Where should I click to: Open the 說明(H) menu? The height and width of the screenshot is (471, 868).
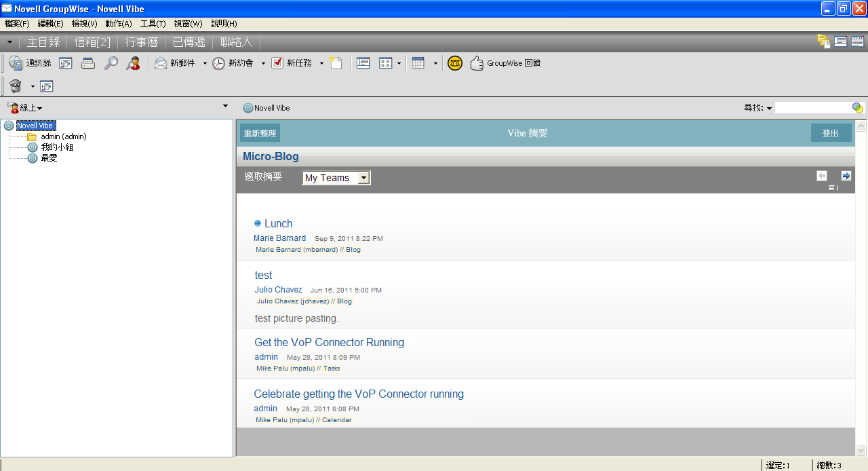pos(224,24)
